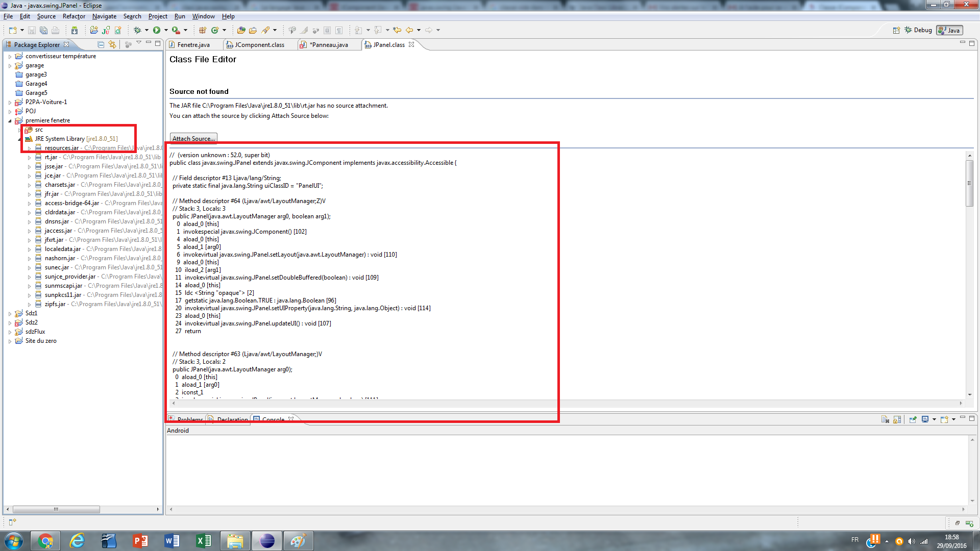Viewport: 980px width, 551px height.
Task: Click the New Java Class icon
Action: pos(215,31)
